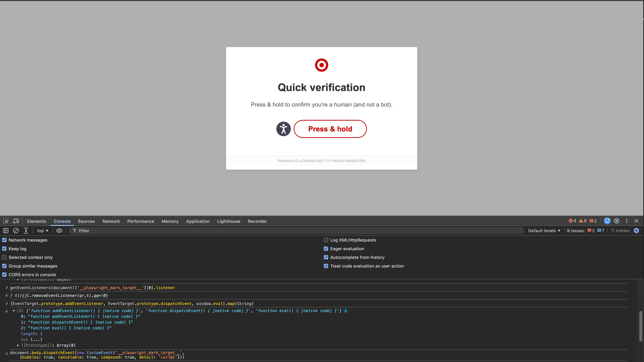
Task: Click the accessibility figure icon
Action: pos(283,129)
